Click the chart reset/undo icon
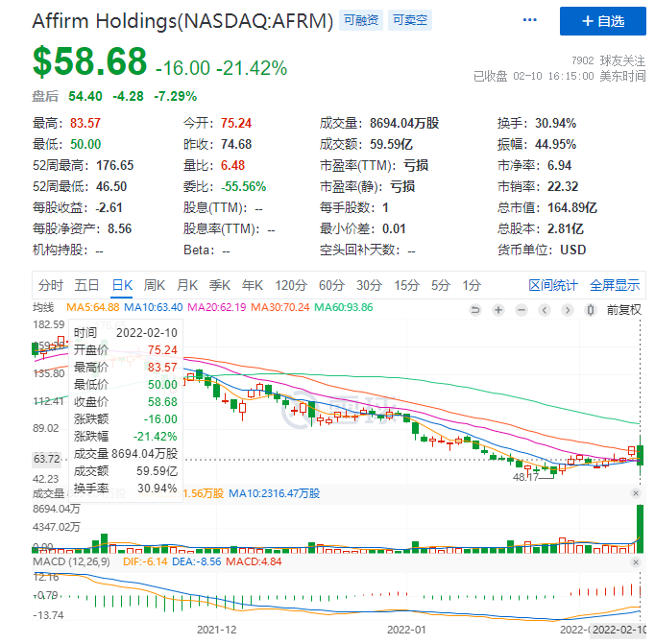Image resolution: width=655 pixels, height=644 pixels. pos(475,310)
